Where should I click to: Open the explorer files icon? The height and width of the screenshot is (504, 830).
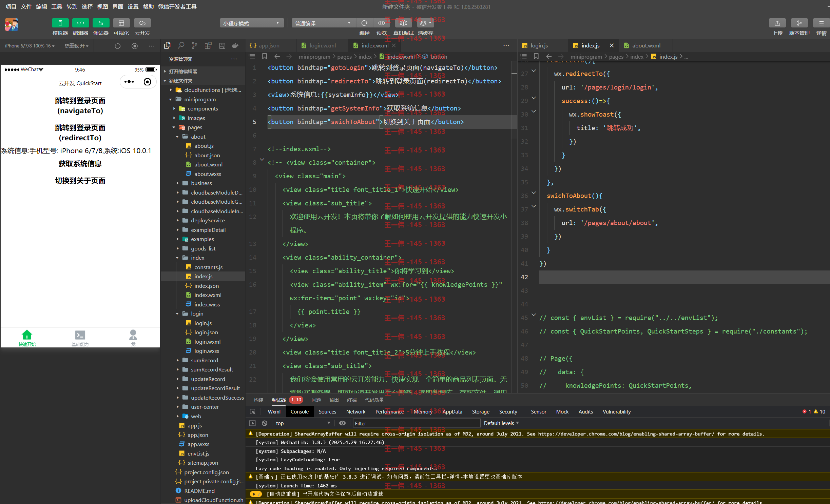click(167, 45)
